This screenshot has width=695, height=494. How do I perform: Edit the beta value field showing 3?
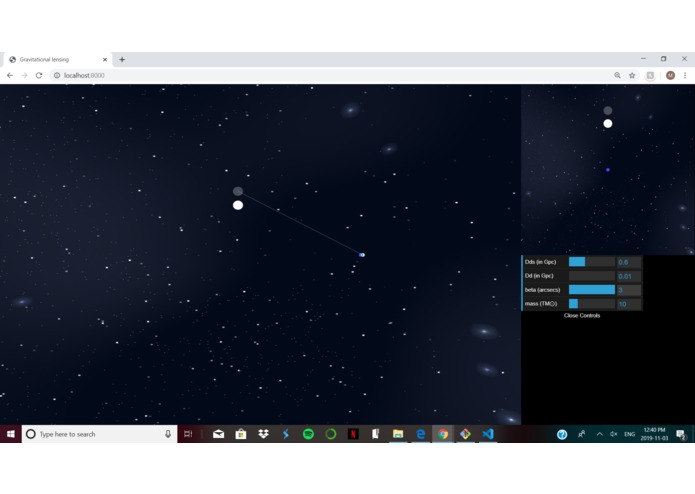[x=629, y=290]
